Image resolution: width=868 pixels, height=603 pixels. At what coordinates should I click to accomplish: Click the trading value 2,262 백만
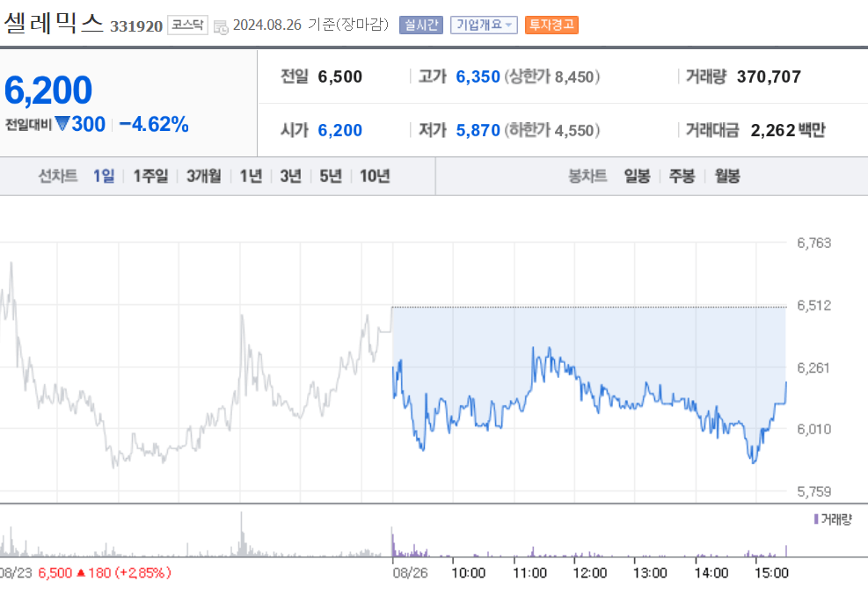(788, 130)
